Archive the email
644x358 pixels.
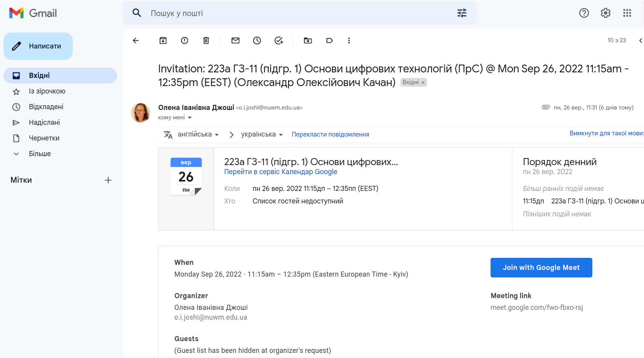[163, 40]
